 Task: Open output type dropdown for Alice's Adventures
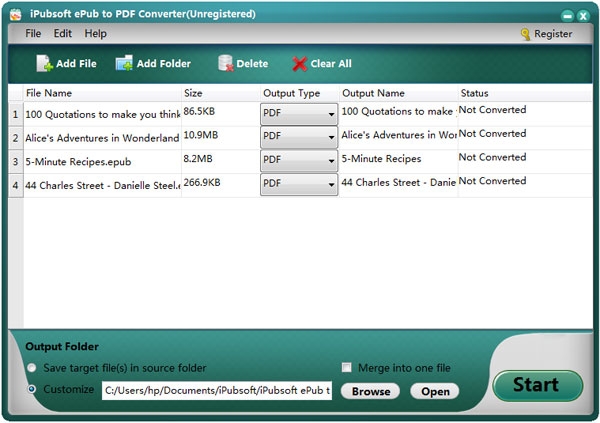pos(299,137)
